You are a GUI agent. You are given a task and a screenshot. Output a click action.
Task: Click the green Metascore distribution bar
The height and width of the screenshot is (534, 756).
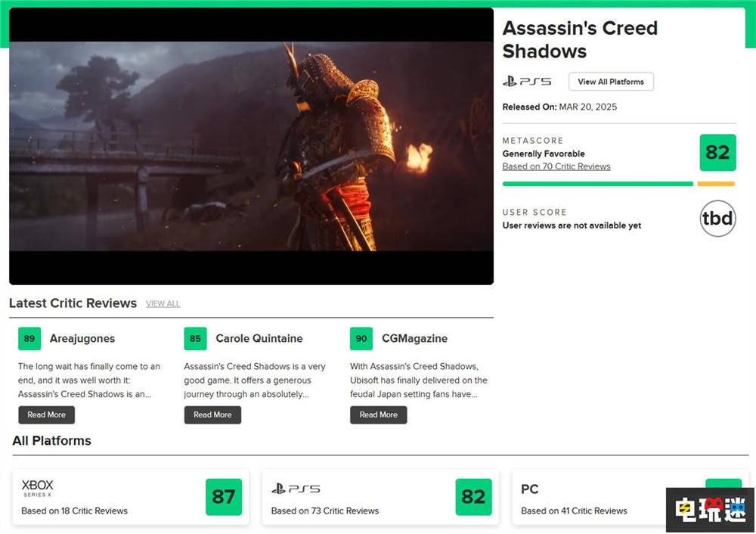coord(597,184)
